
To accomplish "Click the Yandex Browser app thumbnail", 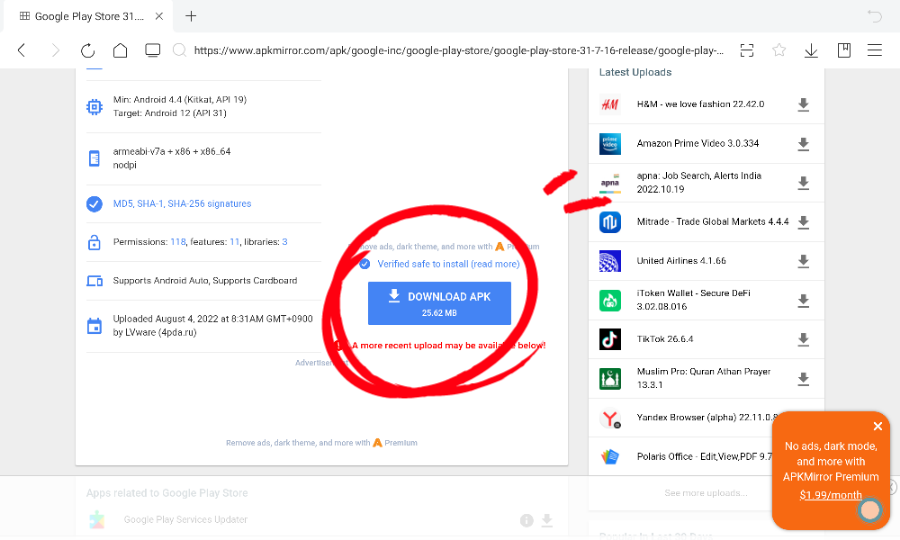I will click(610, 418).
